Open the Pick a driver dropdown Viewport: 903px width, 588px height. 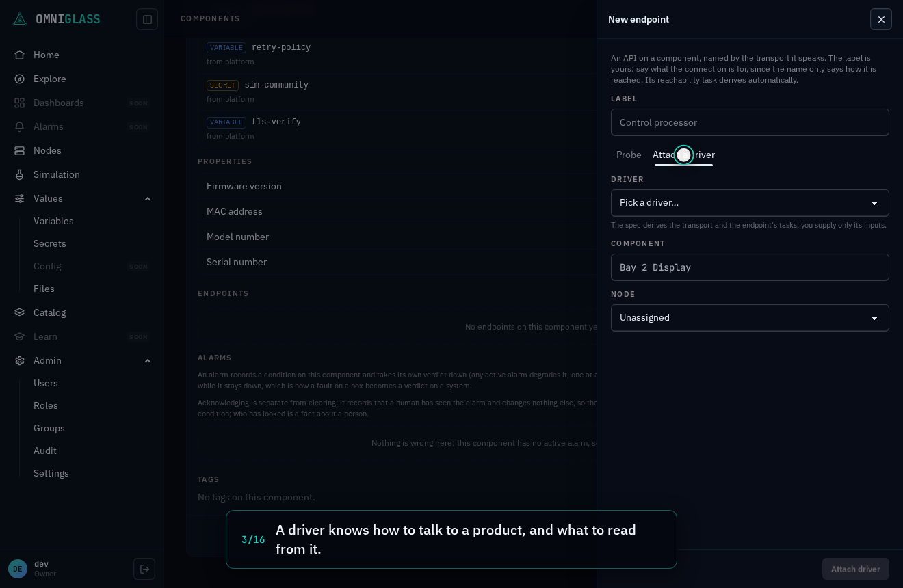coord(750,203)
